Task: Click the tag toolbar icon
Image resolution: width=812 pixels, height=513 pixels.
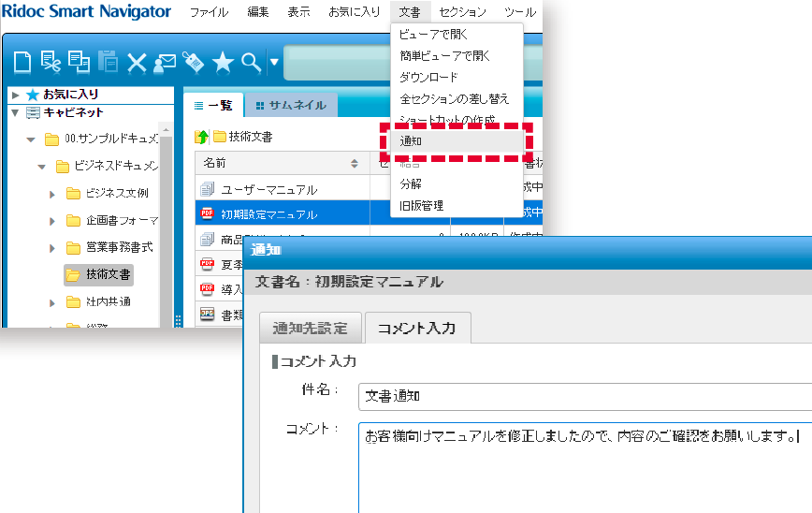Action: point(194,63)
